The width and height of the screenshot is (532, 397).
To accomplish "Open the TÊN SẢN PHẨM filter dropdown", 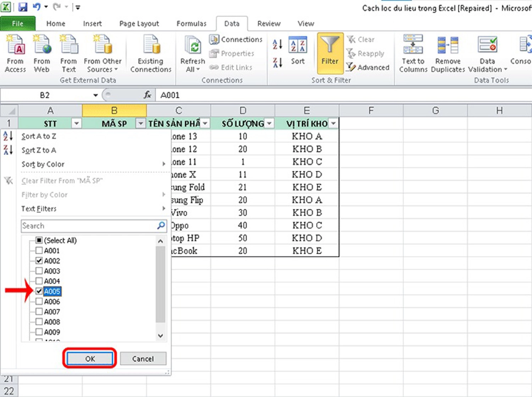I will tap(205, 123).
